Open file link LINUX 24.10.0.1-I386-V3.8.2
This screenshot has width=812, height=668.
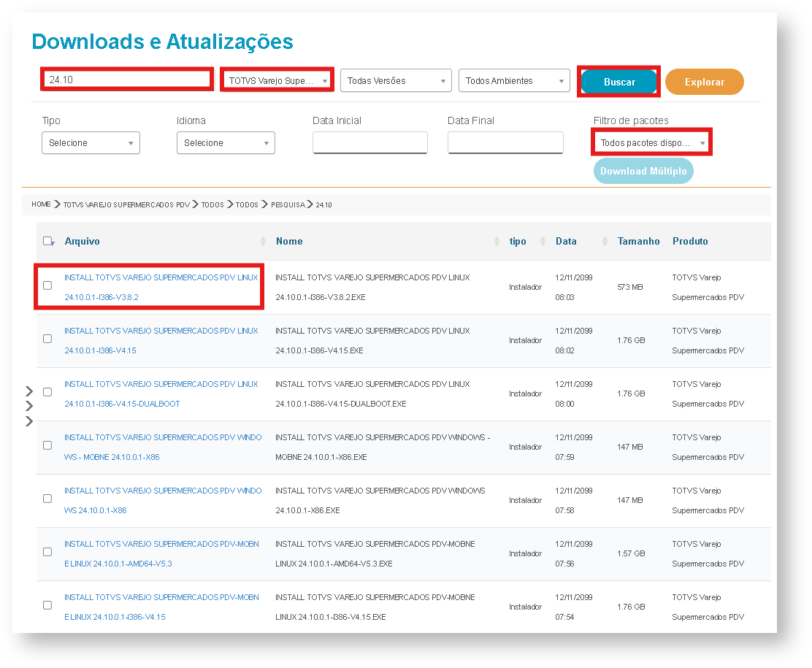161,288
